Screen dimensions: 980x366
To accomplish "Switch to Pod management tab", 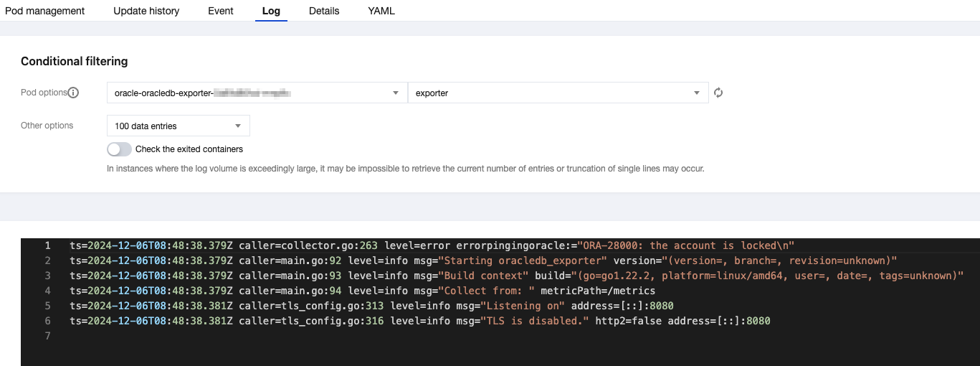I will click(44, 11).
